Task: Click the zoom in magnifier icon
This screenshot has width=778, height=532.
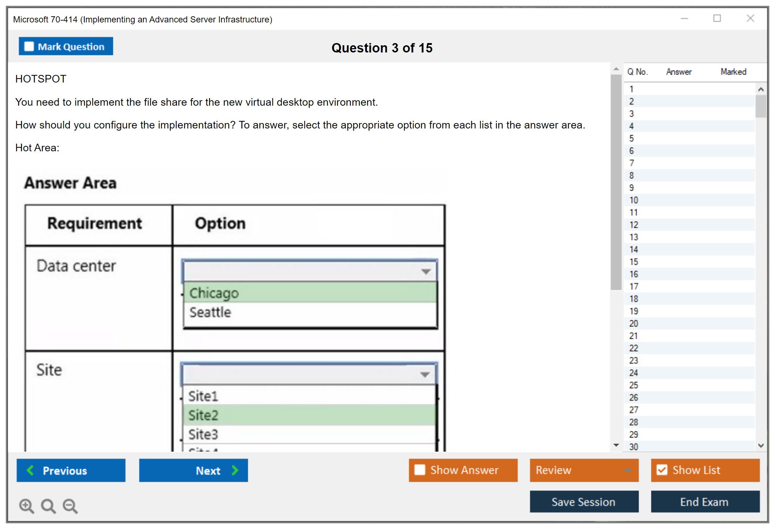Action: pyautogui.click(x=26, y=506)
